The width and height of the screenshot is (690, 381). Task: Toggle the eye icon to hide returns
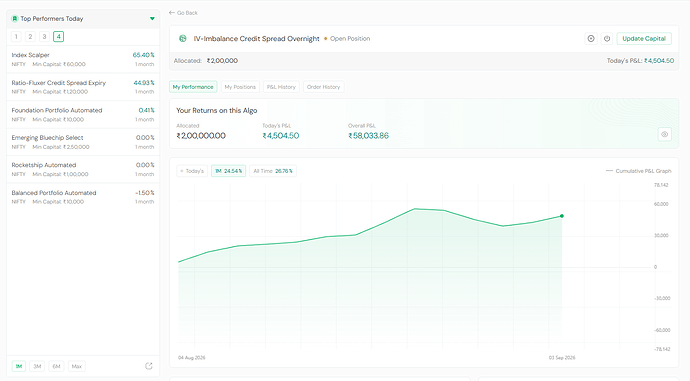[664, 134]
